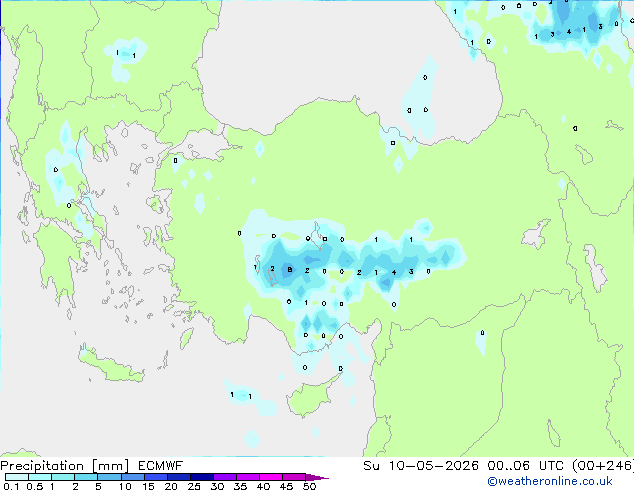Click the '50' legend scale label
This screenshot has height=490, width=634.
coord(310,486)
